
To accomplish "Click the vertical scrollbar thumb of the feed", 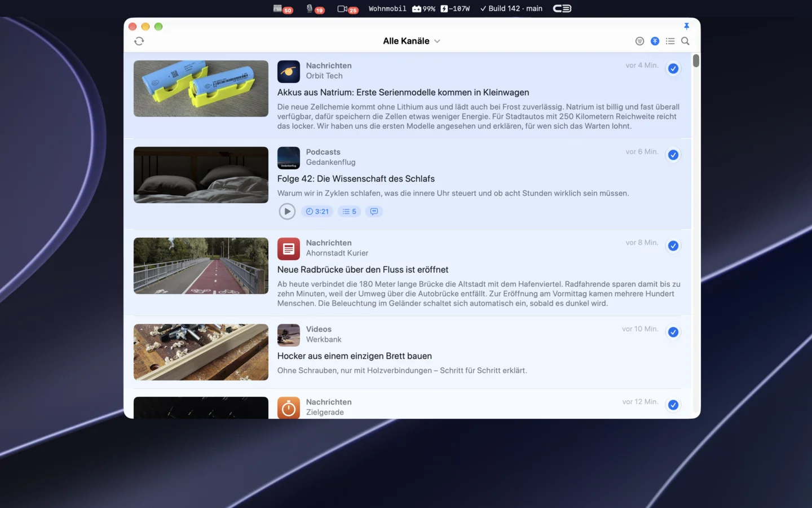I will (x=696, y=60).
